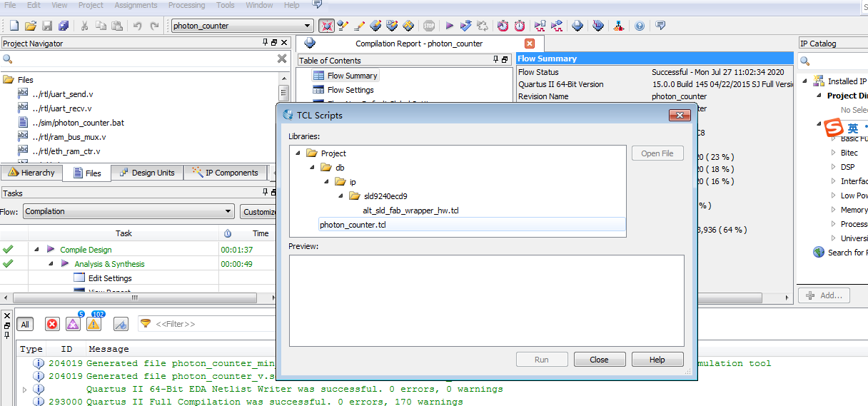
Task: Toggle the All messages filter
Action: point(25,324)
